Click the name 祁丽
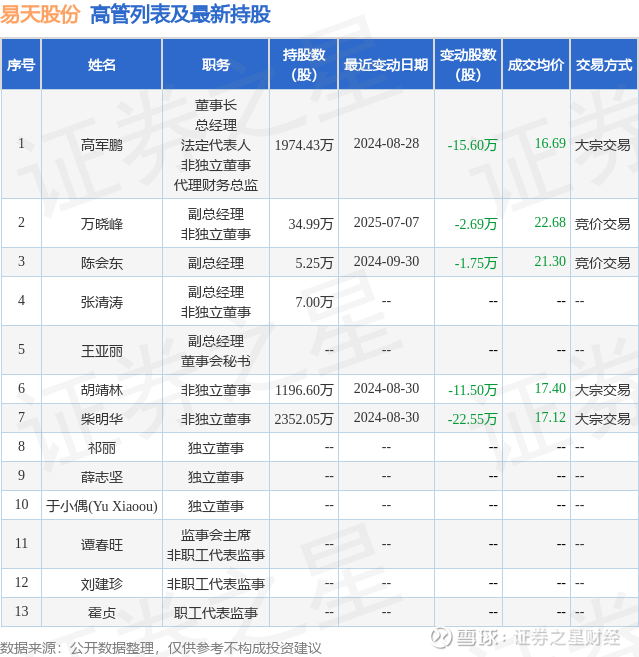Viewport: 639px width, 657px height. point(101,448)
